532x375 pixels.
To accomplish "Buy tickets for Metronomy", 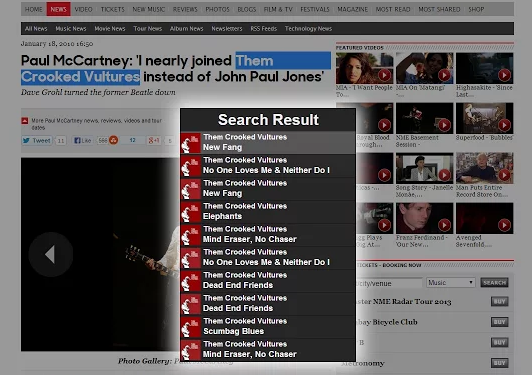I will pyautogui.click(x=499, y=363).
